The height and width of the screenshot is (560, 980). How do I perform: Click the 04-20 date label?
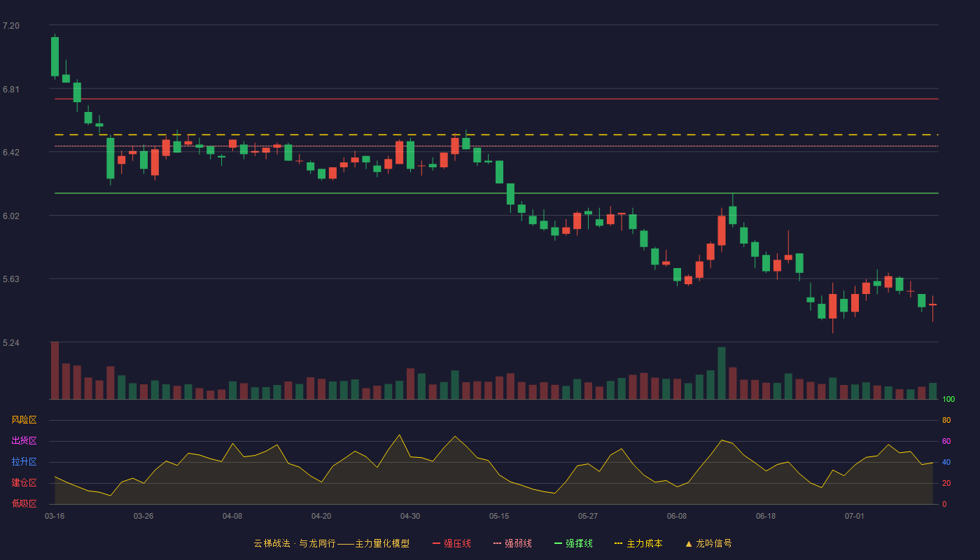tap(321, 516)
